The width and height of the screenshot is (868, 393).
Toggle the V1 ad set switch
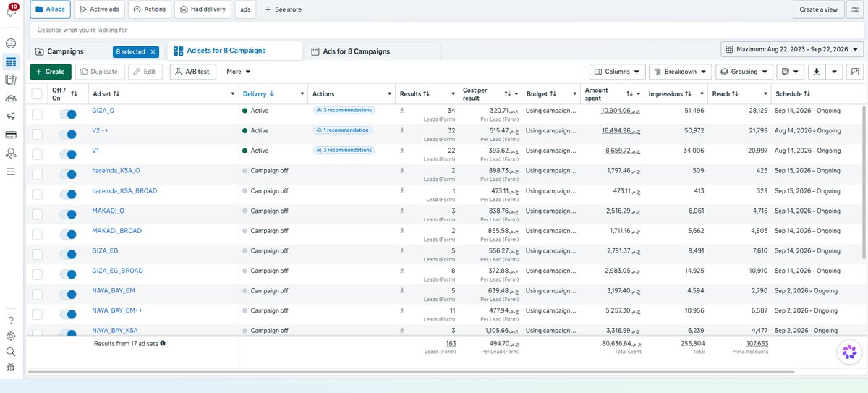(x=68, y=154)
